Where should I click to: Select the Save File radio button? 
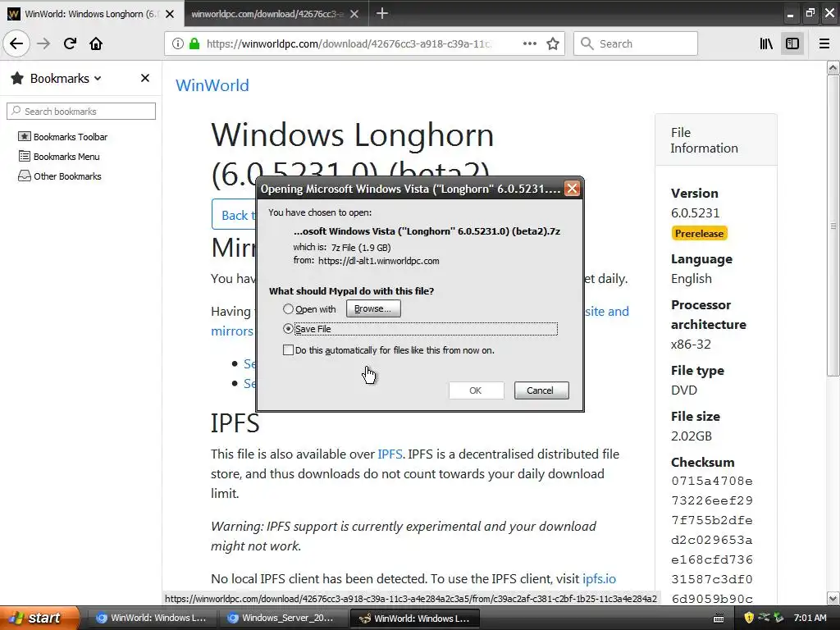288,328
